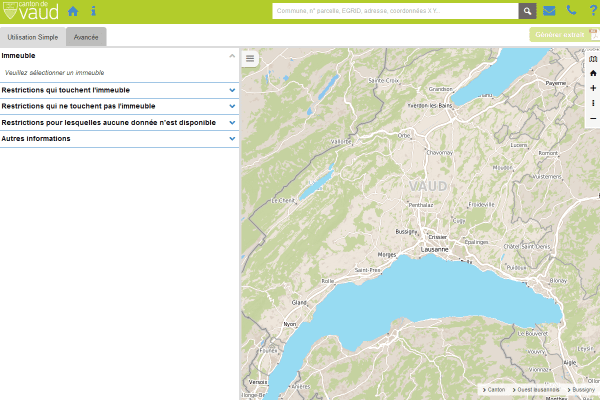This screenshot has height=400, width=600.
Task: Open the basemap selector map icon
Action: pyautogui.click(x=593, y=59)
